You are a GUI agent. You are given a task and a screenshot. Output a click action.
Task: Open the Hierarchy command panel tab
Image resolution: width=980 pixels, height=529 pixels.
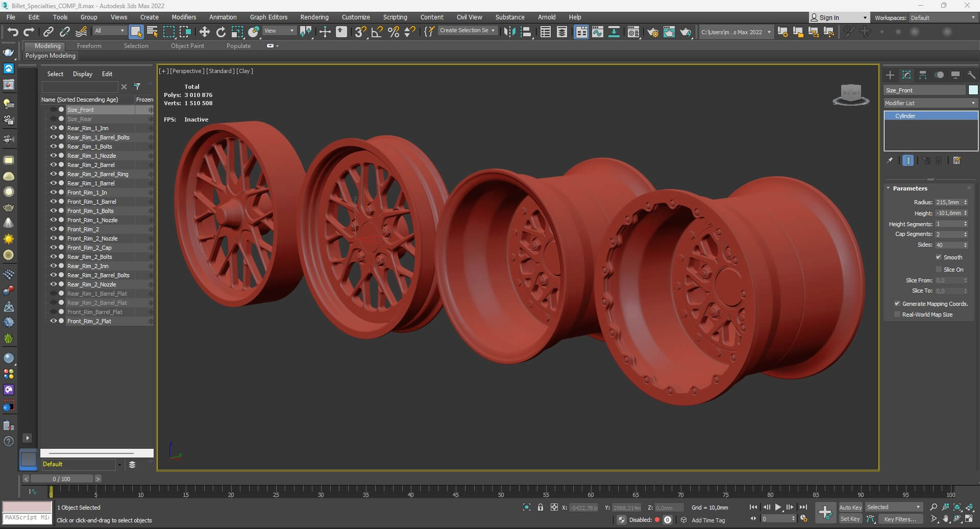click(923, 75)
